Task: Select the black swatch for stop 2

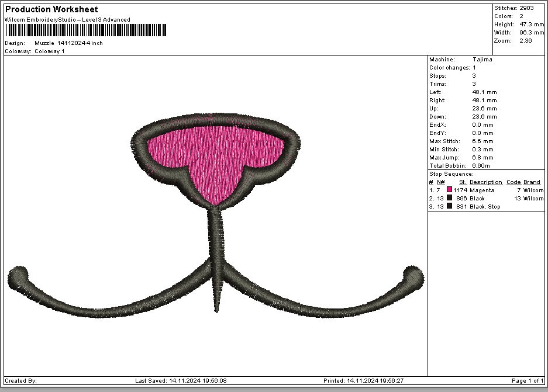Action: coord(449,198)
